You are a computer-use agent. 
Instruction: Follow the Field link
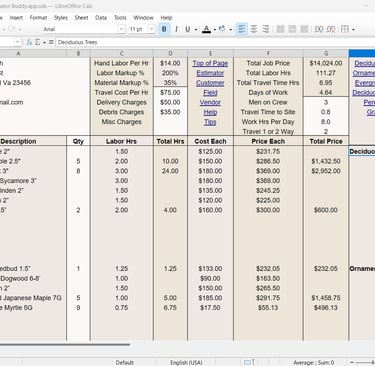(210, 93)
